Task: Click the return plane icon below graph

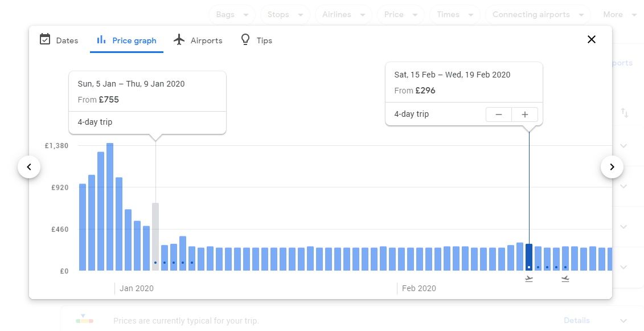Action: click(565, 279)
